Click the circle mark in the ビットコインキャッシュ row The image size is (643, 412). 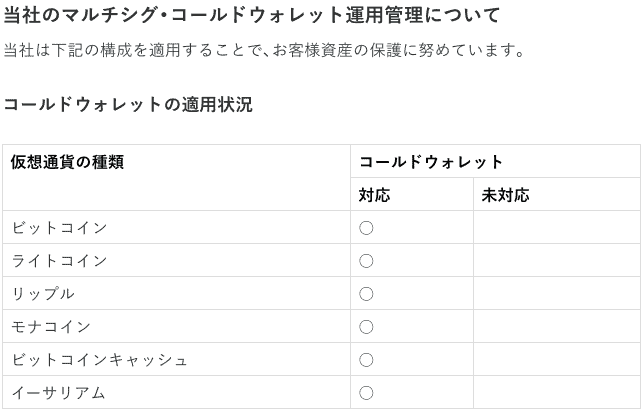coord(366,360)
